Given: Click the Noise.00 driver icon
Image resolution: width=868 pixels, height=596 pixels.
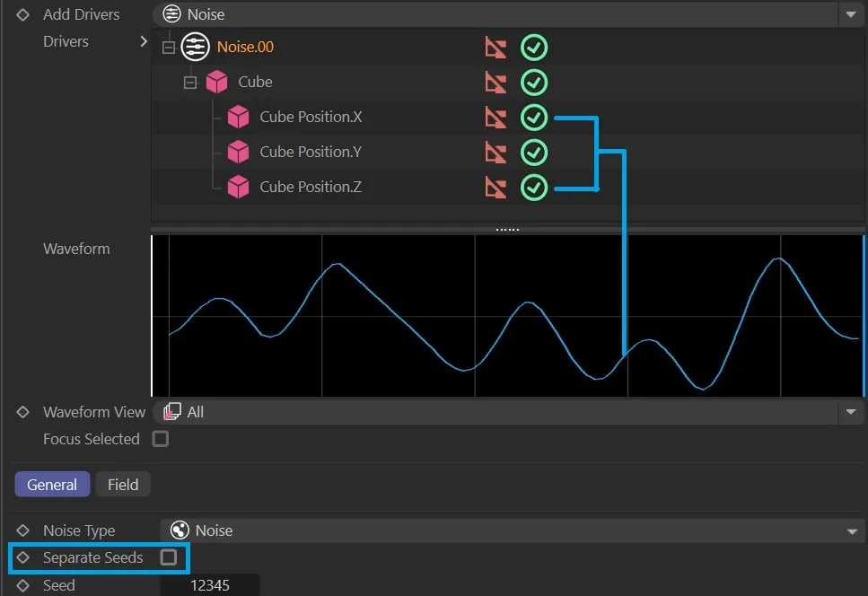Looking at the screenshot, I should coord(195,47).
